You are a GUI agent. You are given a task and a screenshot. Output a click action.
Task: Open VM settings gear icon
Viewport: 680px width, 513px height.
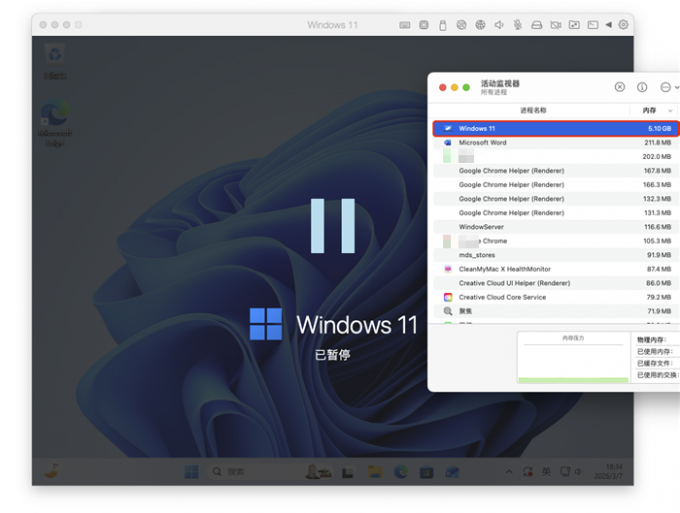point(624,25)
